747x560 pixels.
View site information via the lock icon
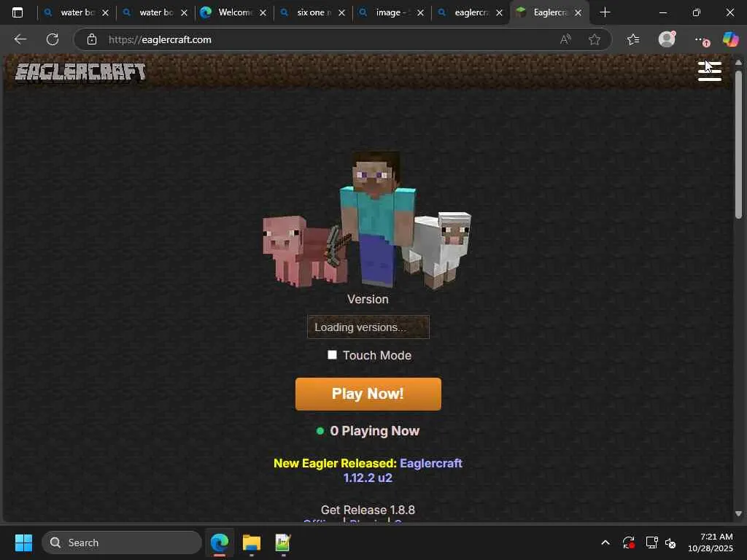(92, 39)
